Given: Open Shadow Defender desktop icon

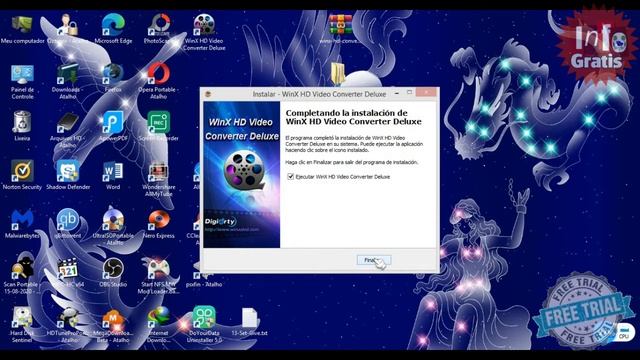Looking at the screenshot, I should pyautogui.click(x=68, y=175).
